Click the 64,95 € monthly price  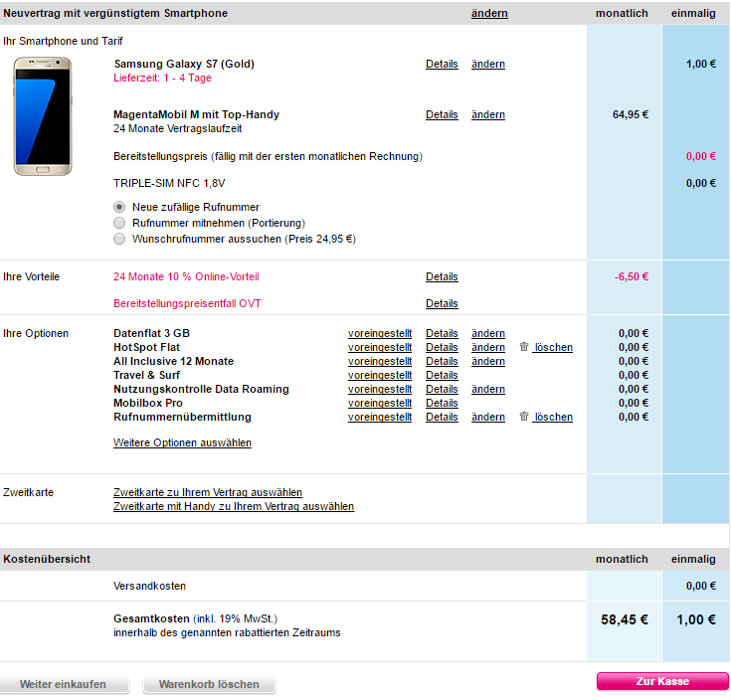tap(631, 114)
